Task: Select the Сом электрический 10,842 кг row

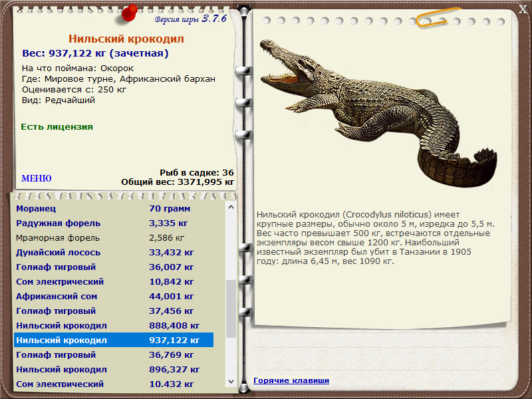Action: 114,281
